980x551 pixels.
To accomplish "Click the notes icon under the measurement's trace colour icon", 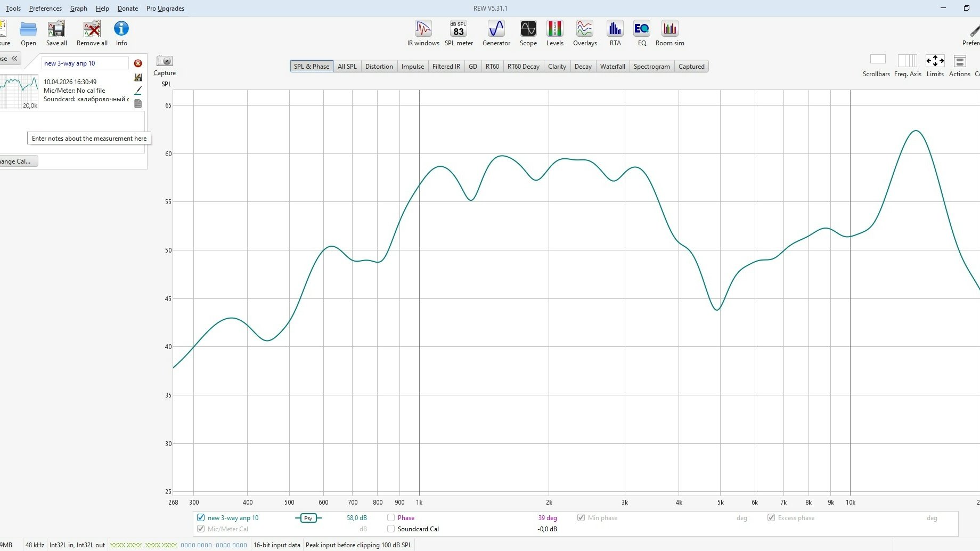I will click(x=138, y=103).
